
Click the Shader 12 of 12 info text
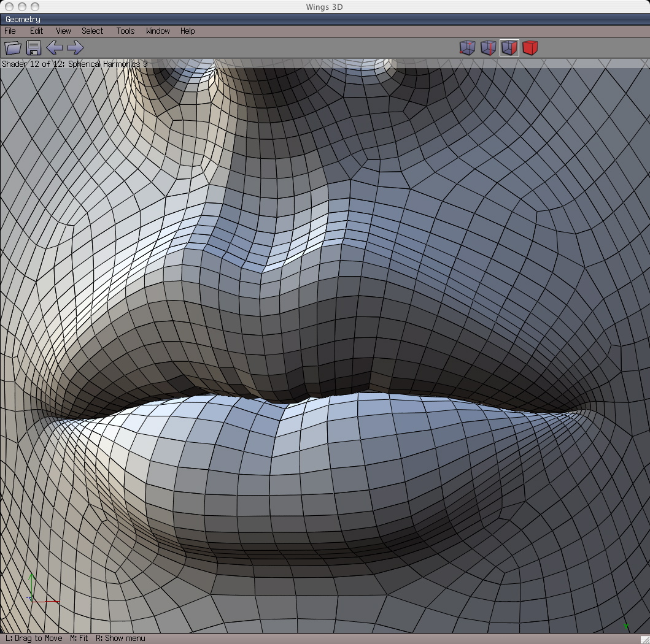(x=74, y=64)
